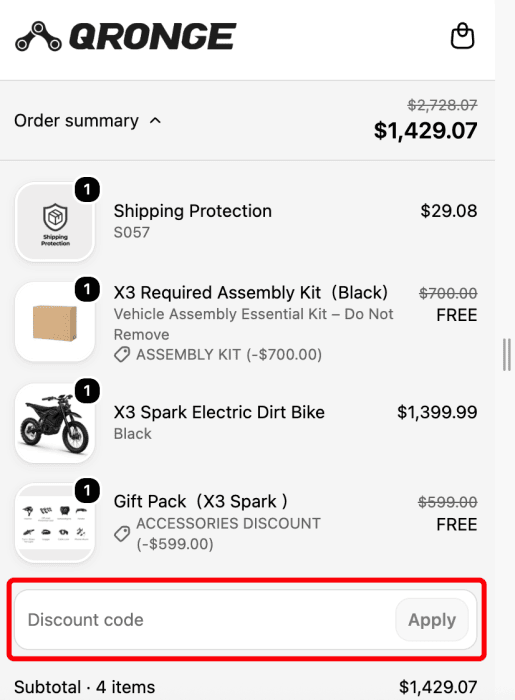The height and width of the screenshot is (700, 515).
Task: Collapse the Order summary chevron
Action: (155, 121)
